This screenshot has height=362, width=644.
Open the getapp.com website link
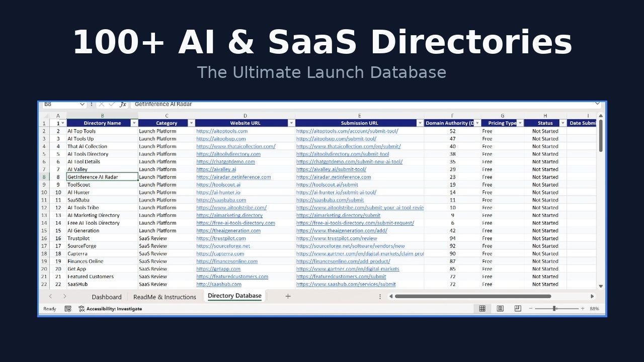click(218, 269)
